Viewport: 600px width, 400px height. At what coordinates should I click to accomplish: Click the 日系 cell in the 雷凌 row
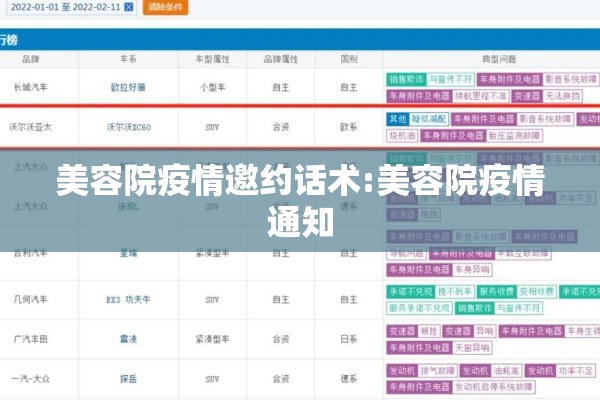point(349,339)
